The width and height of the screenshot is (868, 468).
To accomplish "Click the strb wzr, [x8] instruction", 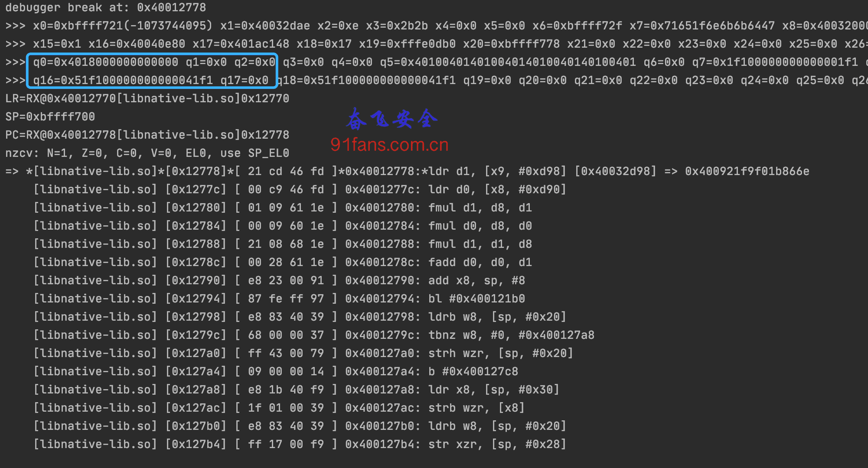I will (476, 408).
